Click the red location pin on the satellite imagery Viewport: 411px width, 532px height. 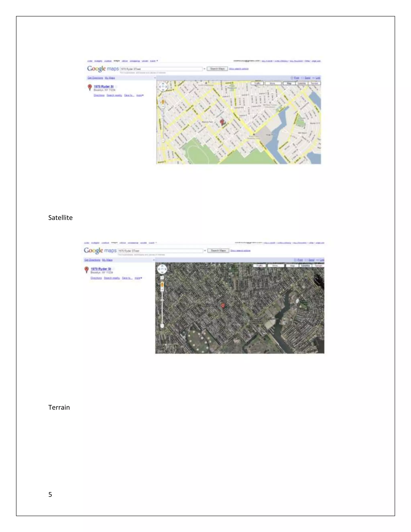(223, 306)
